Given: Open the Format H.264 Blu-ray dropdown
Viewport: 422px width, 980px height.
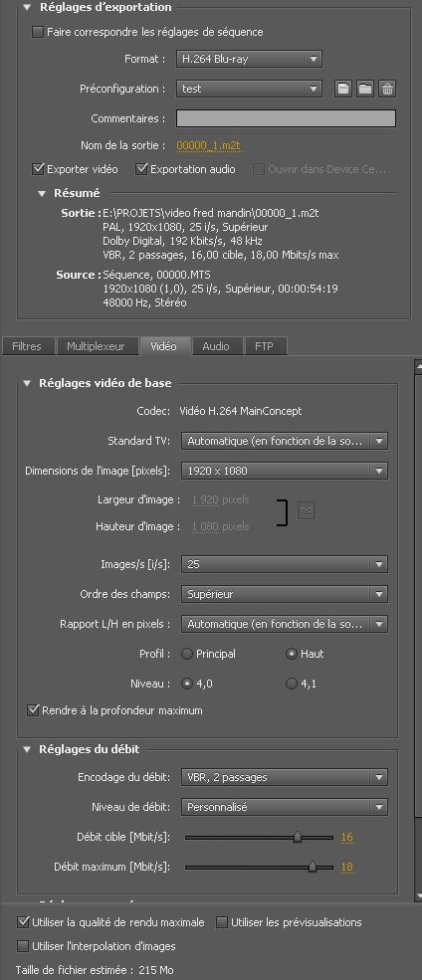Looking at the screenshot, I should point(249,60).
